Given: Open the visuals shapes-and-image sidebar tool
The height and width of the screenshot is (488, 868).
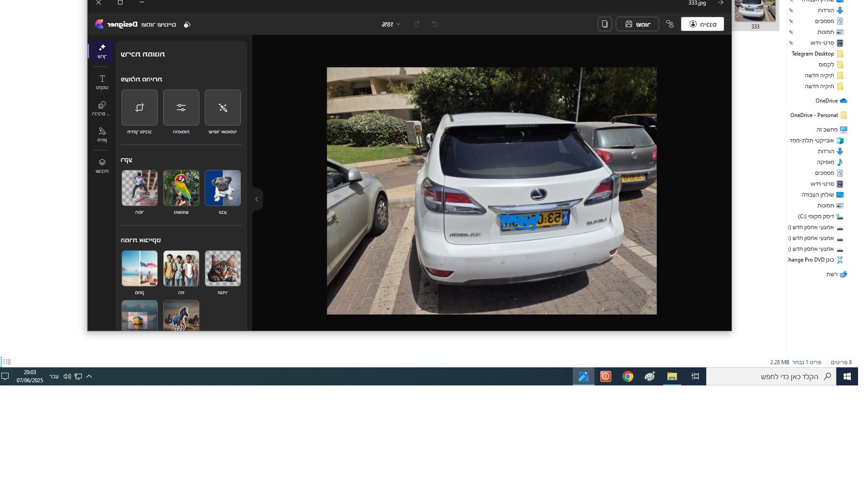Looking at the screenshot, I should tap(102, 108).
